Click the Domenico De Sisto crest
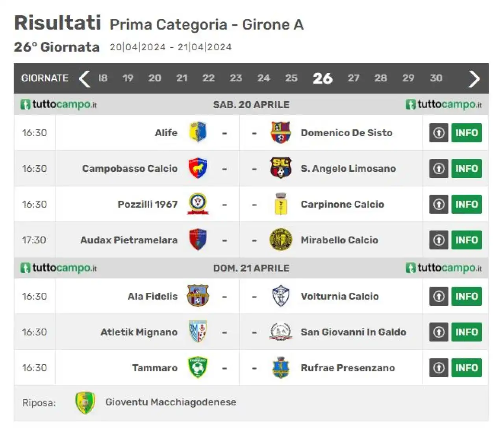The image size is (504, 432). [x=280, y=132]
